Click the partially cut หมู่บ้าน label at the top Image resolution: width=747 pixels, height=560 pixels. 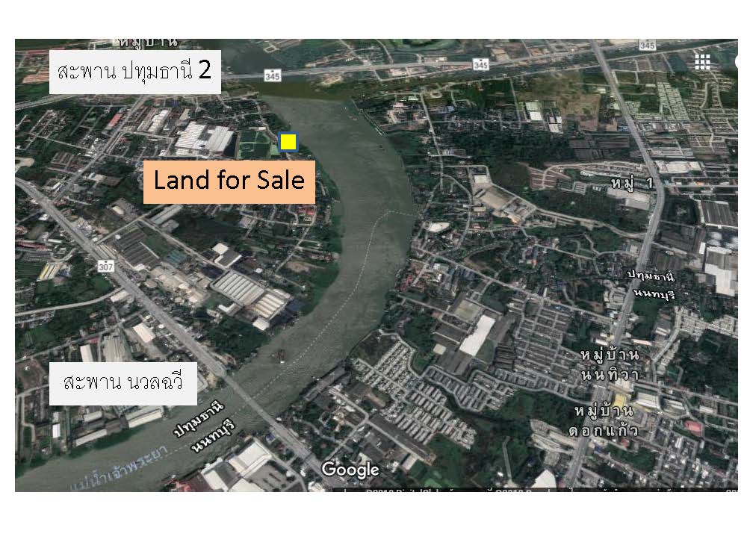[x=148, y=43]
